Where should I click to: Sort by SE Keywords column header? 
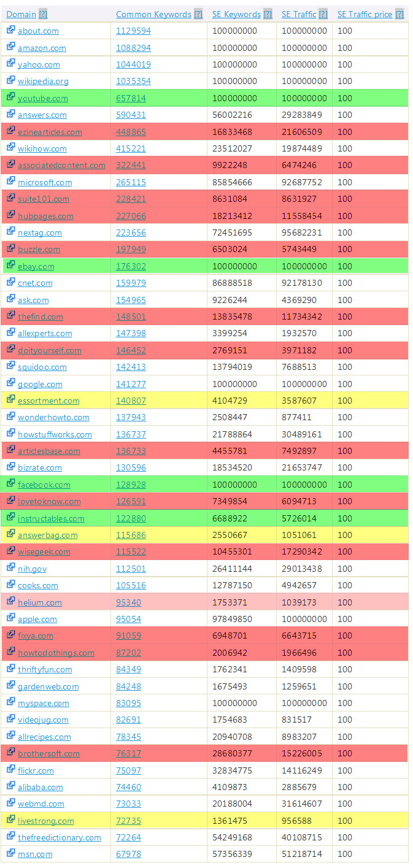(236, 14)
